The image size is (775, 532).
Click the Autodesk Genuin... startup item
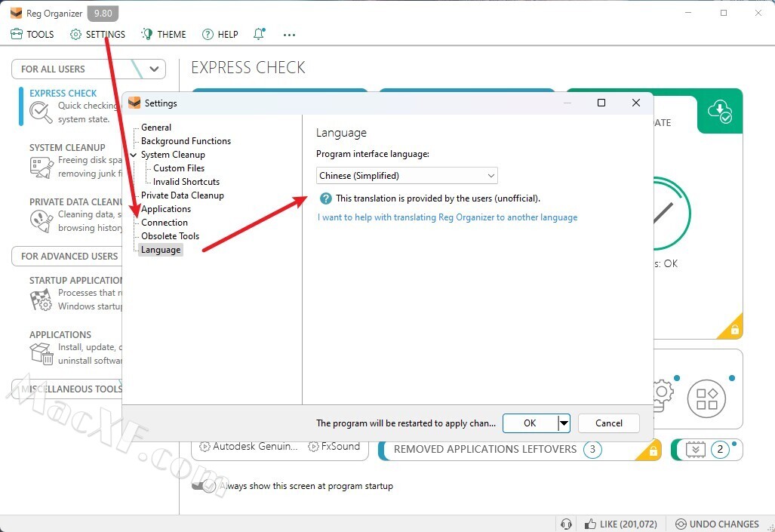point(248,447)
